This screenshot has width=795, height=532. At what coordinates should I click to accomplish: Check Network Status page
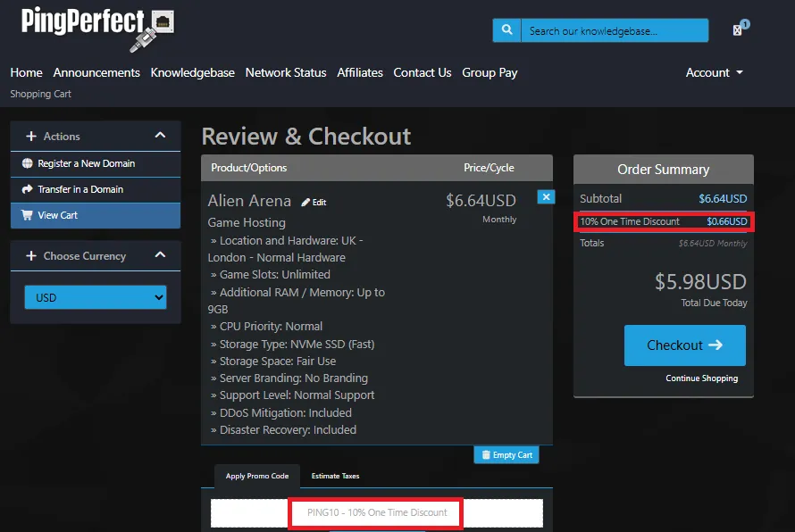286,72
